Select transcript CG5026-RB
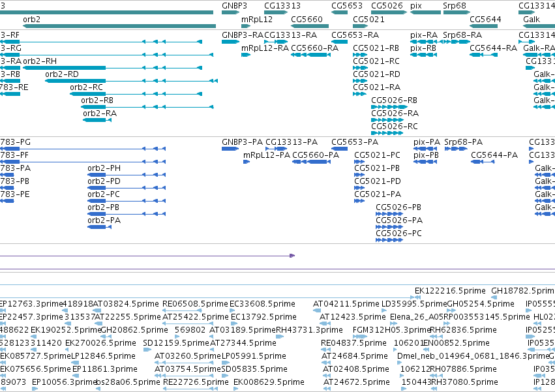Viewport: 555px width, 392px height. 395,100
